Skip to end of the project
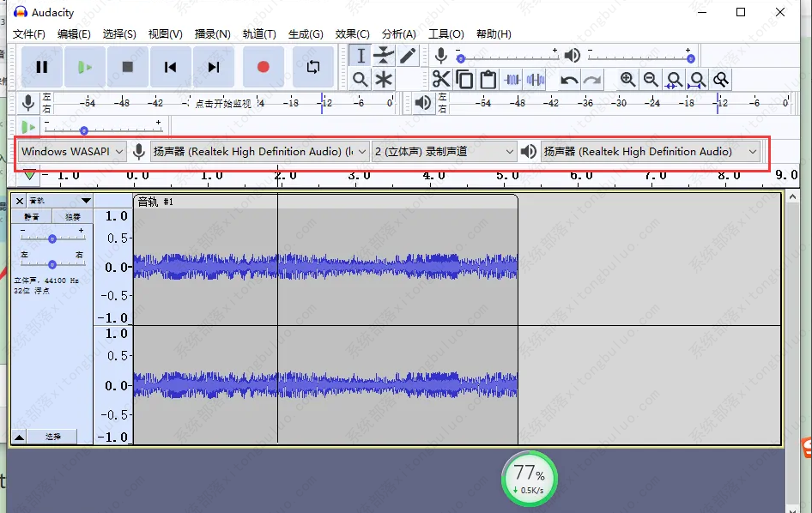Viewport: 812px width, 513px height. [x=214, y=67]
